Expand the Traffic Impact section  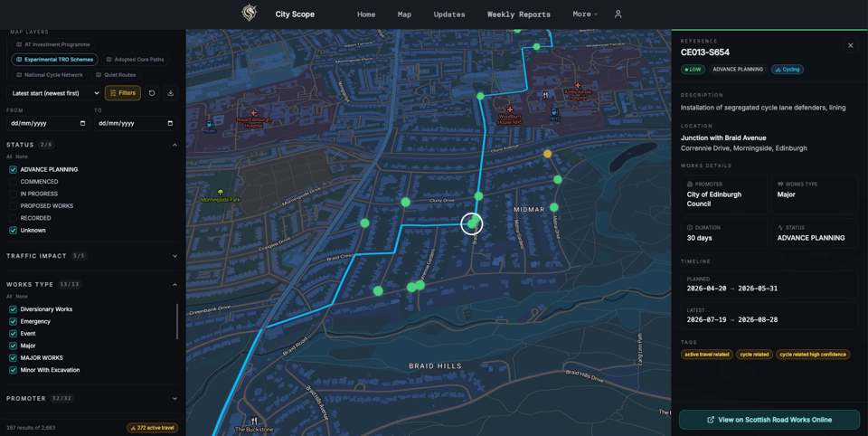175,256
